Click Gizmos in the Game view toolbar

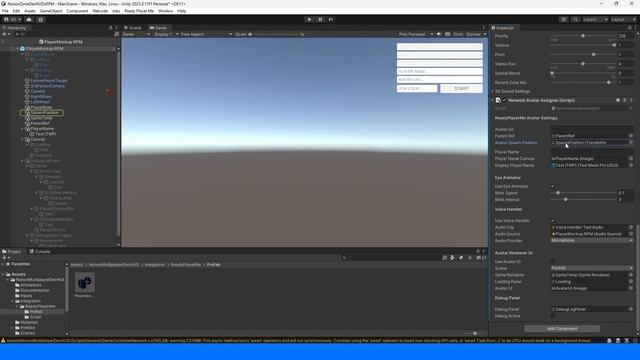click(x=473, y=34)
